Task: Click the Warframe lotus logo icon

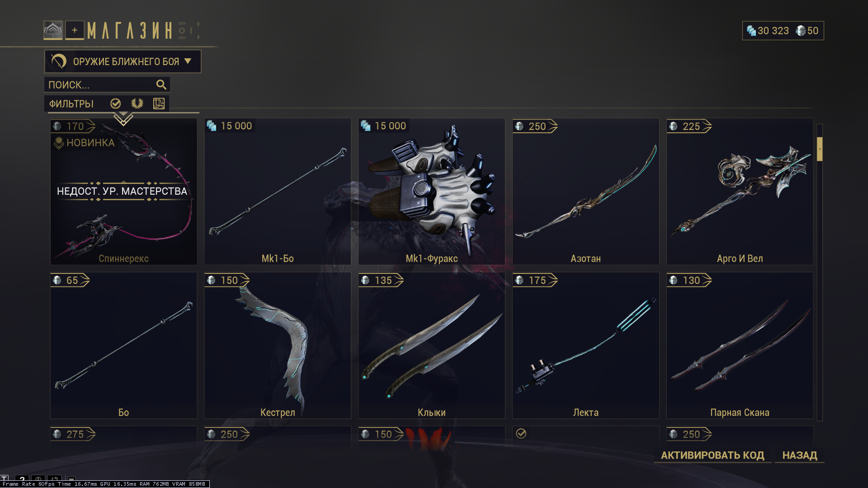Action: [53, 30]
